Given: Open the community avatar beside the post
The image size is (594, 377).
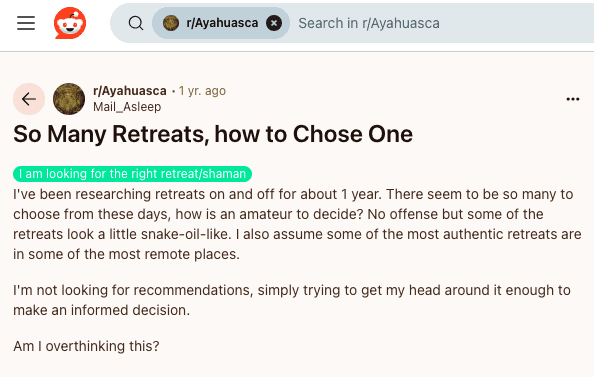Looking at the screenshot, I should tap(69, 99).
